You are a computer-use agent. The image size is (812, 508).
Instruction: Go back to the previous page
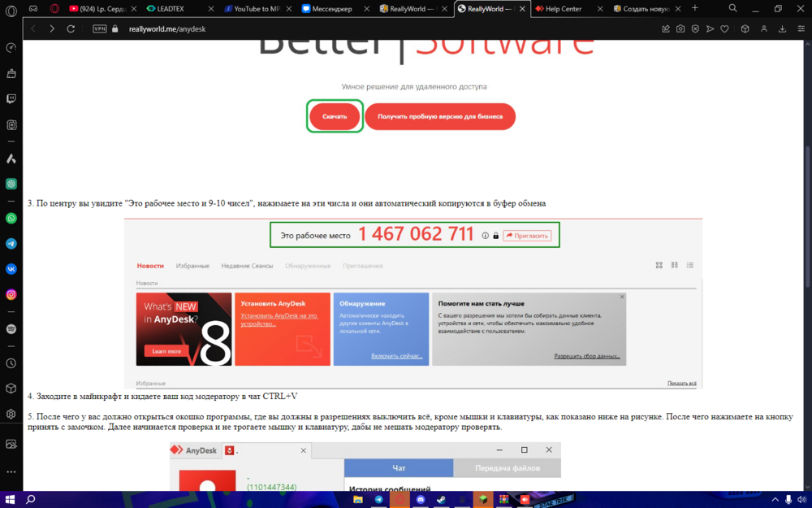[33, 29]
